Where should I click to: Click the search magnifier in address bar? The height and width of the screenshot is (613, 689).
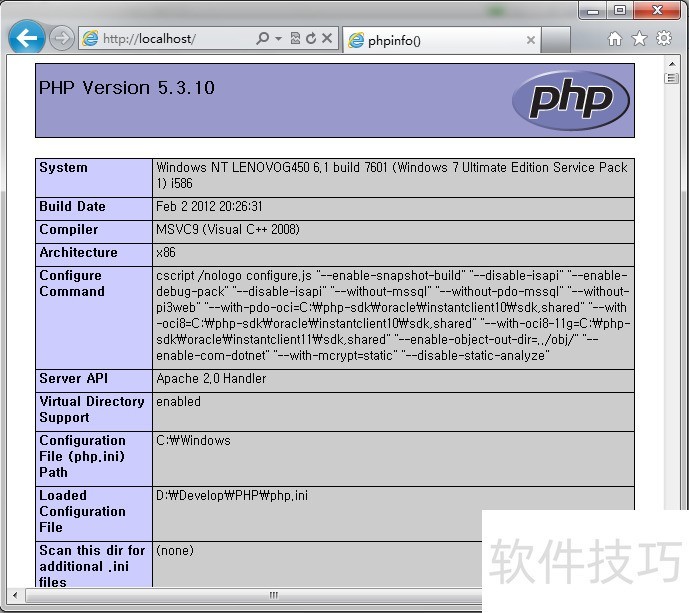(262, 39)
